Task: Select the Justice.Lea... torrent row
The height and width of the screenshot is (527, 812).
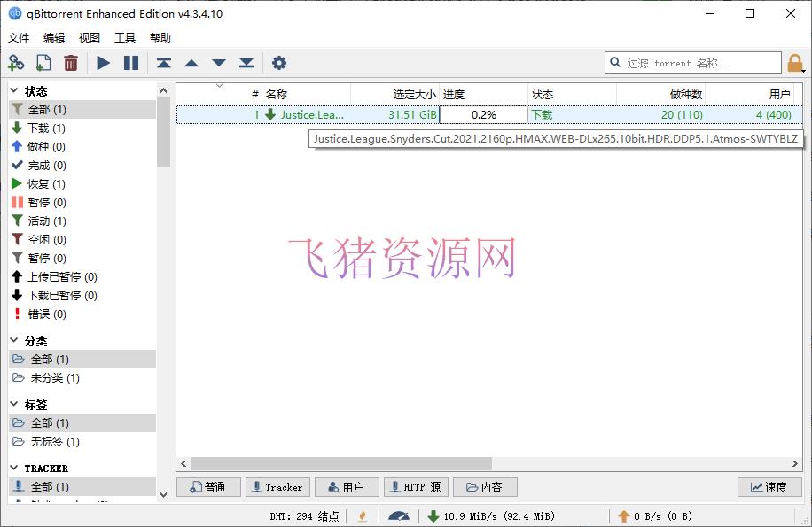Action: pos(489,114)
